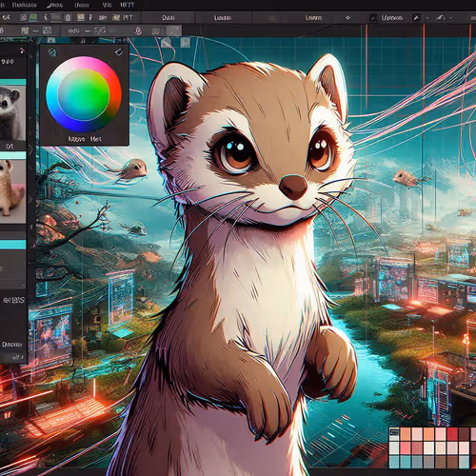The image size is (476, 476).
Task: Open the second menu in the top menu bar
Action: coord(24,5)
